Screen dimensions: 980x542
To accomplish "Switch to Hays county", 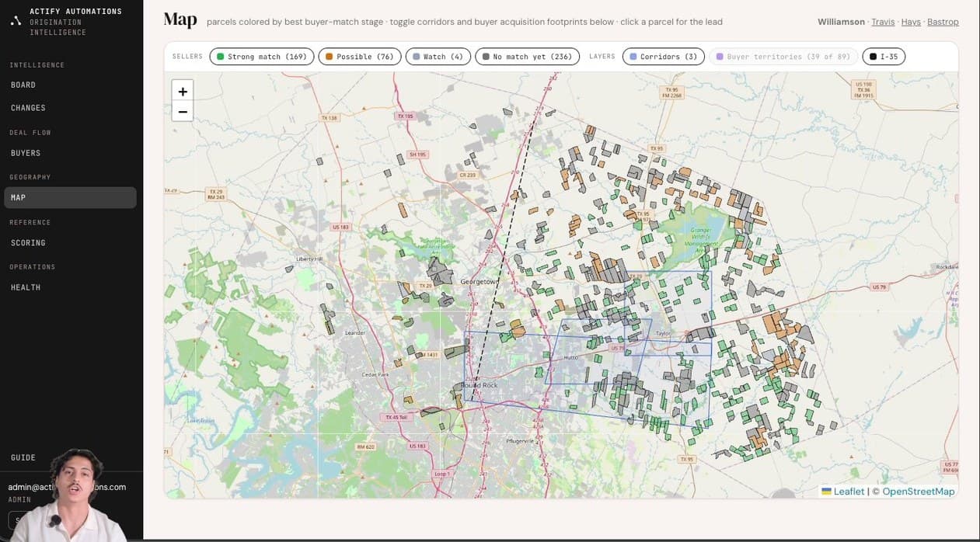I will point(911,22).
